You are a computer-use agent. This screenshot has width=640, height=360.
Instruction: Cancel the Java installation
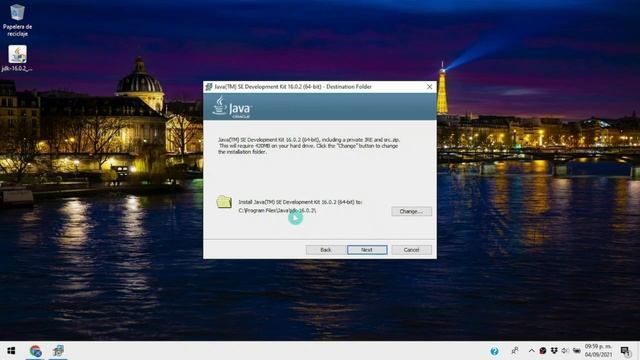(411, 250)
